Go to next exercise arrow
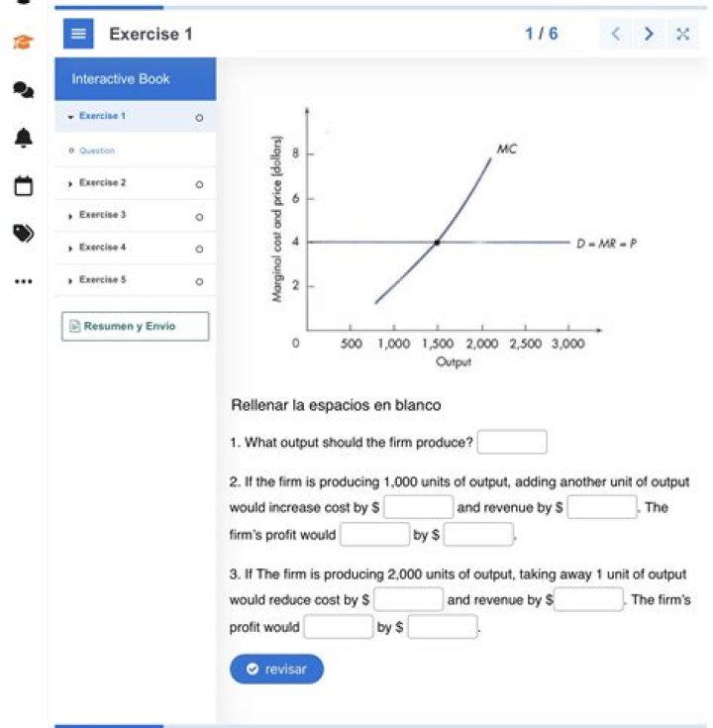 [x=649, y=34]
